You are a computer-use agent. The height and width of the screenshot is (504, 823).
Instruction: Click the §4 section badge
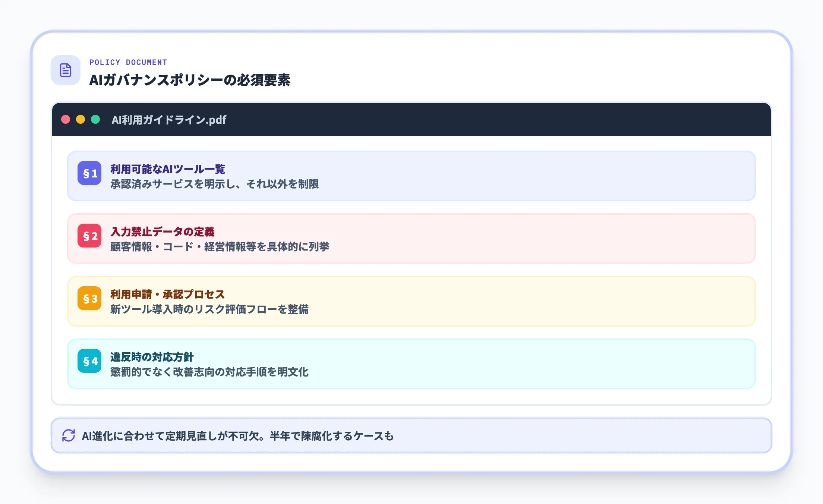[x=89, y=361]
